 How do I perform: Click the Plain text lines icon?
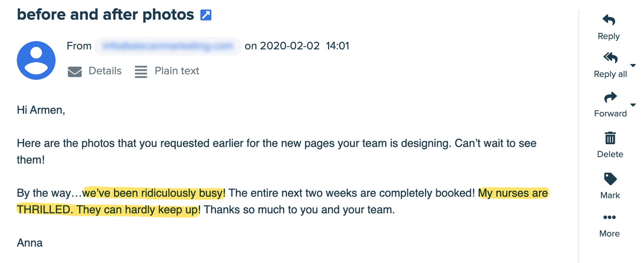[141, 71]
